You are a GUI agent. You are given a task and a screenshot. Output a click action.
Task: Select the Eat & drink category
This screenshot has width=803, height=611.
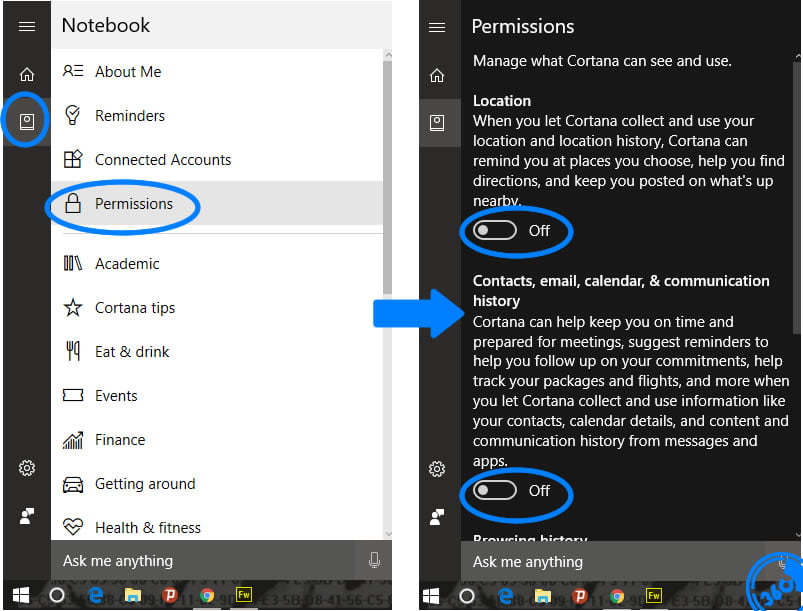click(131, 352)
